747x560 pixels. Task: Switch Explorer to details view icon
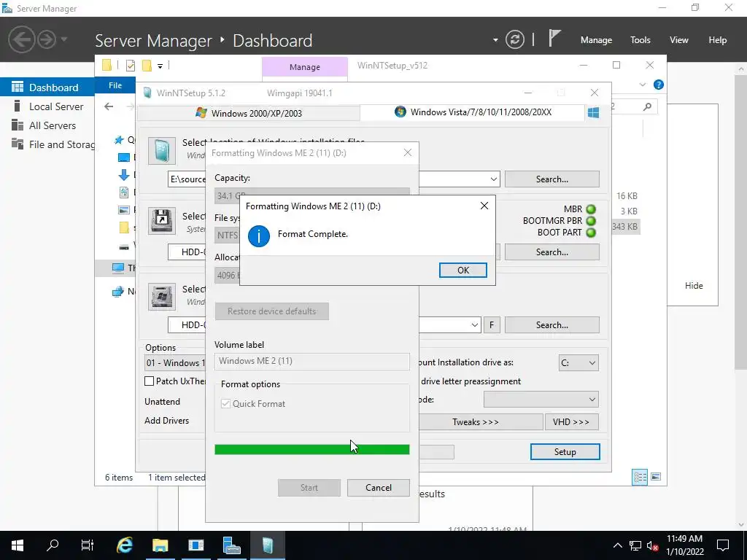(639, 477)
